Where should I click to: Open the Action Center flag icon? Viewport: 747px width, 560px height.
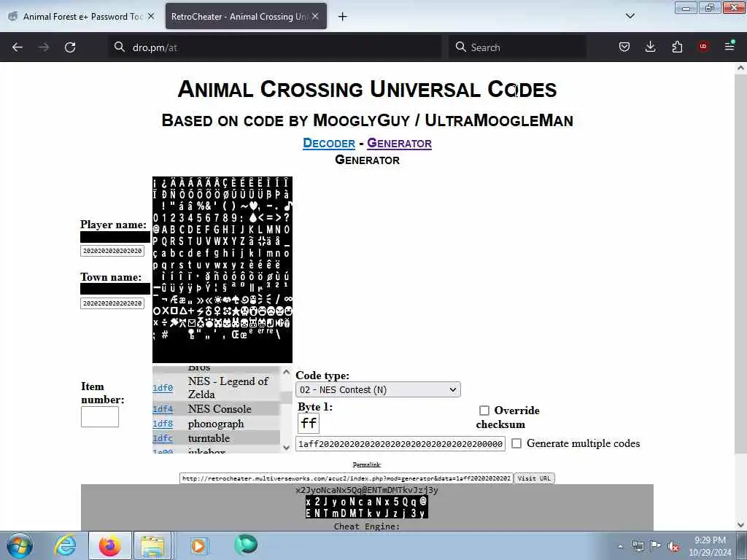(x=656, y=546)
